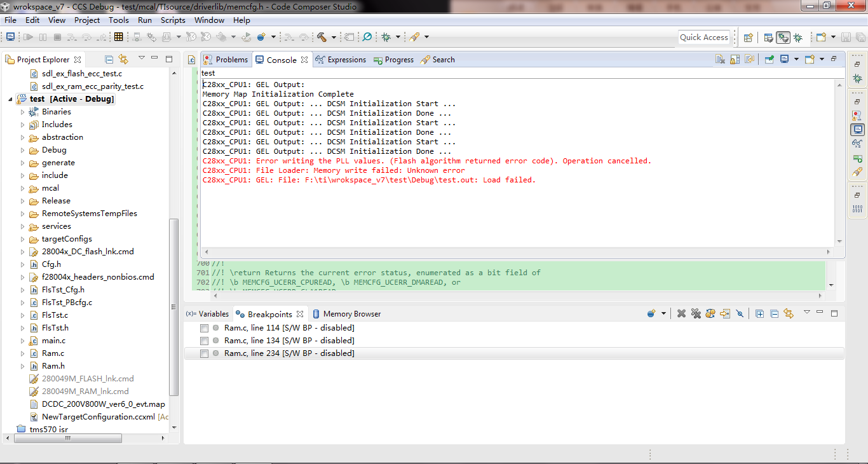Click Display Selected Console icon
Viewport: 868px width, 464px height.
784,59
